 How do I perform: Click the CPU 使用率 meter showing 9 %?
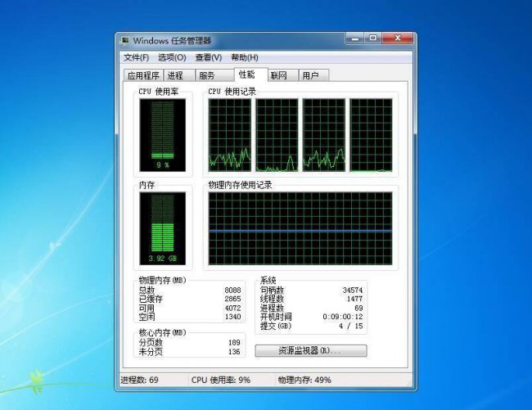tap(163, 135)
